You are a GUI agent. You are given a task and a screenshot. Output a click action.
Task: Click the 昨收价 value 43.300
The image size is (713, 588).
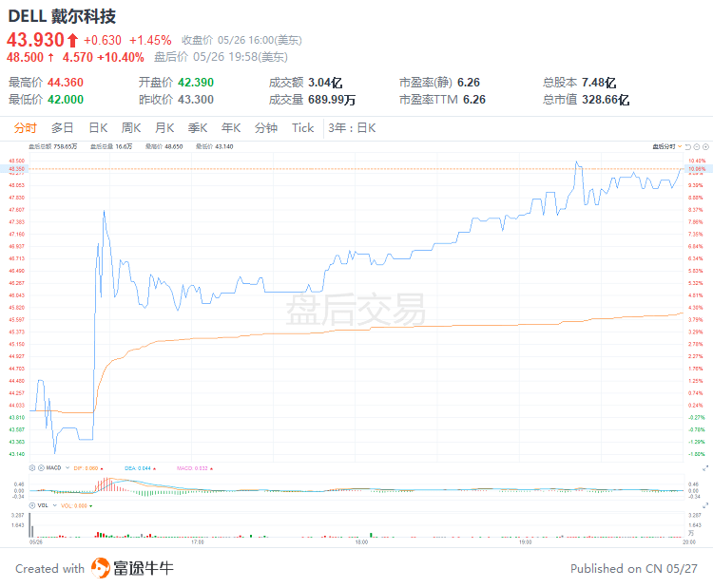(x=196, y=100)
